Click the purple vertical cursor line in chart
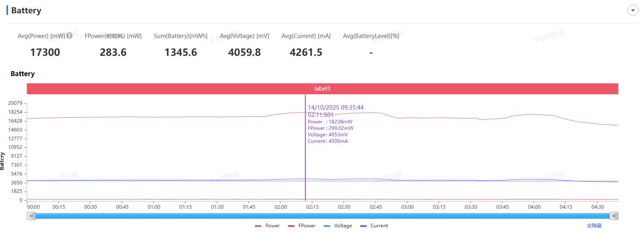644x235 pixels. [305, 162]
